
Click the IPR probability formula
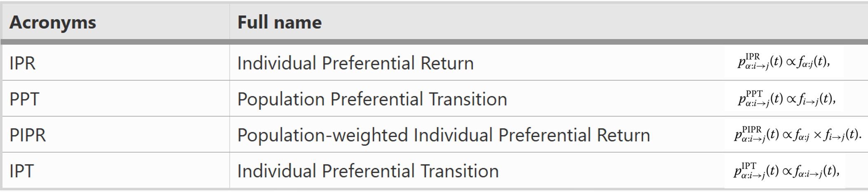pos(784,62)
